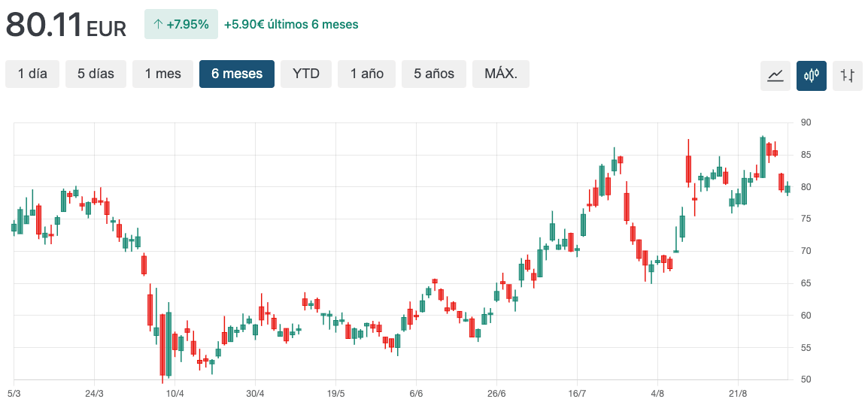Click the green up-arrow percentage badge
This screenshot has height=408, width=868.
(181, 24)
